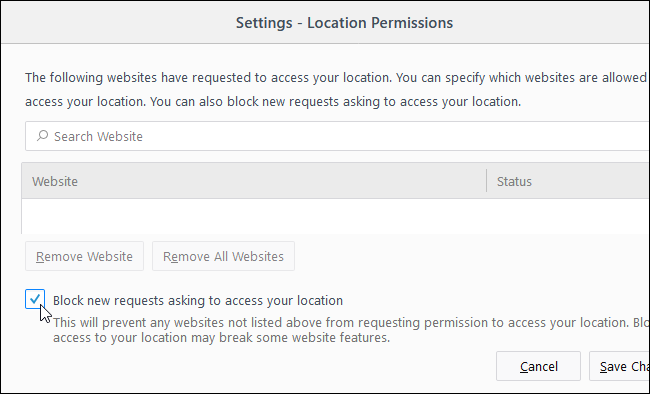This screenshot has height=394, width=650.
Task: Click the blue checkmark beside Block new requests
Action: 35,299
